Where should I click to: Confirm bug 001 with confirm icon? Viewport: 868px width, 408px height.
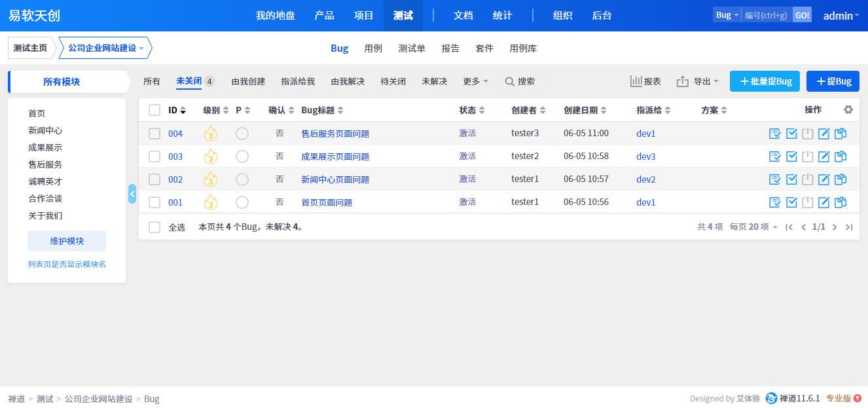tap(775, 202)
